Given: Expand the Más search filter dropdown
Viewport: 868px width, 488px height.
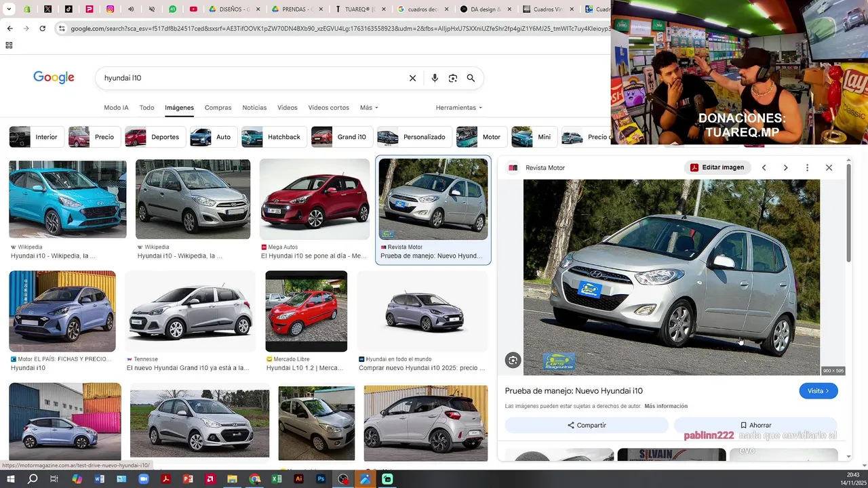Looking at the screenshot, I should pos(369,108).
